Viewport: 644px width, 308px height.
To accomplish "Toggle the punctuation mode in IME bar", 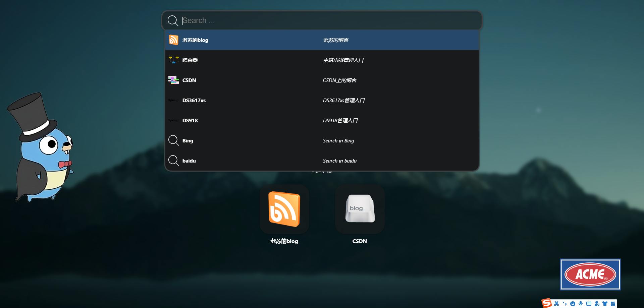I will coord(565,304).
